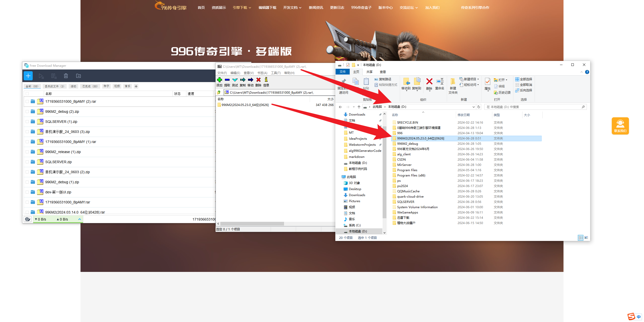The height and width of the screenshot is (322, 644).
Task: Click 全部选择 in Explorer ribbon
Action: (524, 79)
